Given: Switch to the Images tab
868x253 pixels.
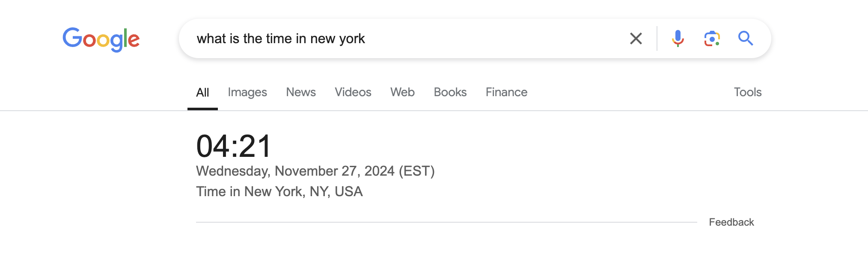Looking at the screenshot, I should point(247,92).
